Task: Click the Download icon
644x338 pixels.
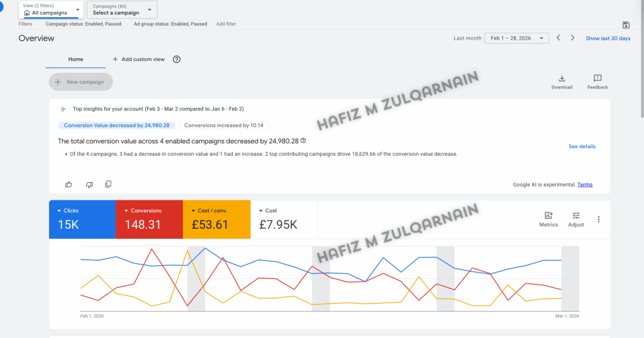Action: (562, 79)
